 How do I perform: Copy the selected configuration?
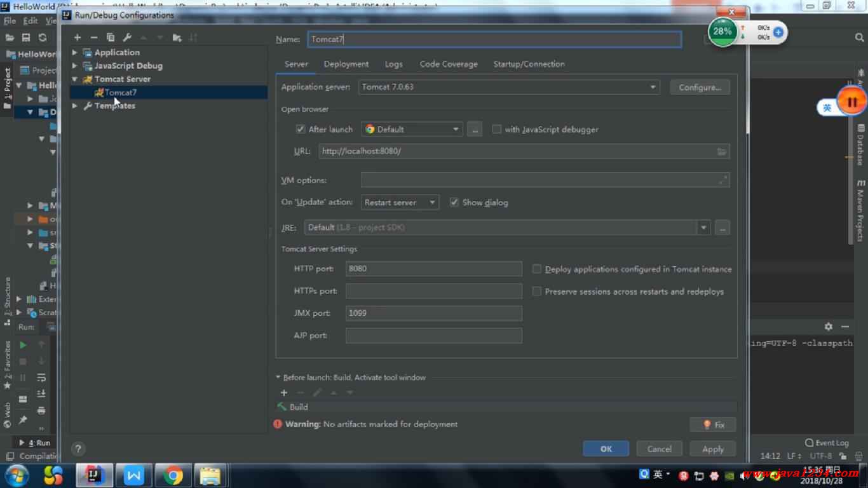tap(111, 37)
